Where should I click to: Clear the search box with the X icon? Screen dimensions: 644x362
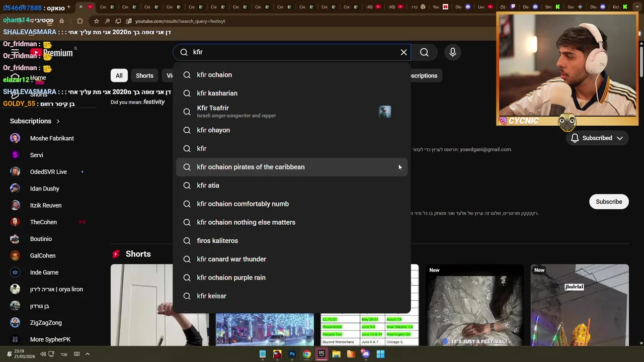coord(404,52)
